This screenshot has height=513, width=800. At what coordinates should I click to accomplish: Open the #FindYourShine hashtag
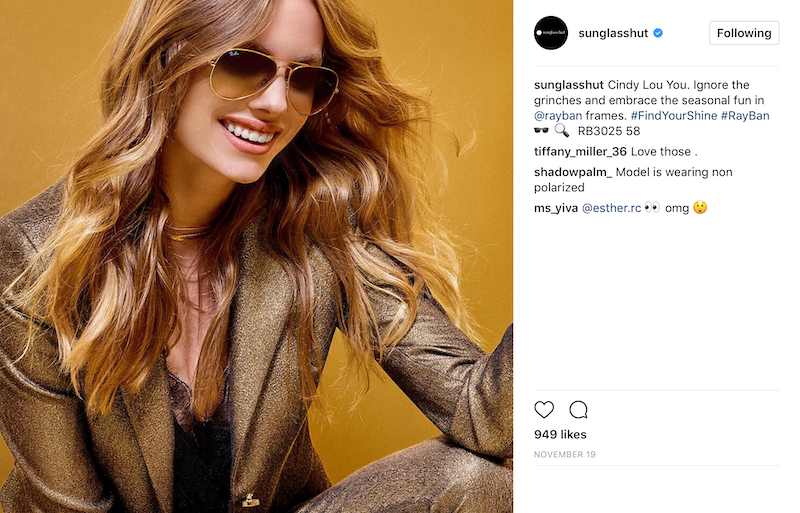pos(673,116)
